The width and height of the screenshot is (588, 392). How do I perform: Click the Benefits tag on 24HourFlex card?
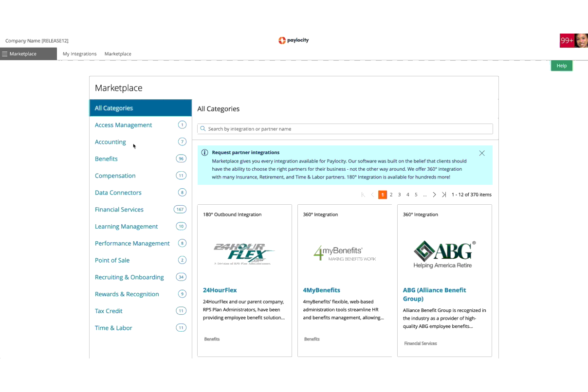point(212,339)
